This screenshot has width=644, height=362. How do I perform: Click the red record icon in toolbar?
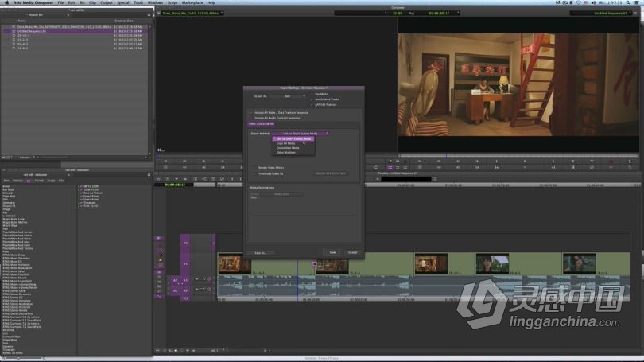[x=611, y=161]
